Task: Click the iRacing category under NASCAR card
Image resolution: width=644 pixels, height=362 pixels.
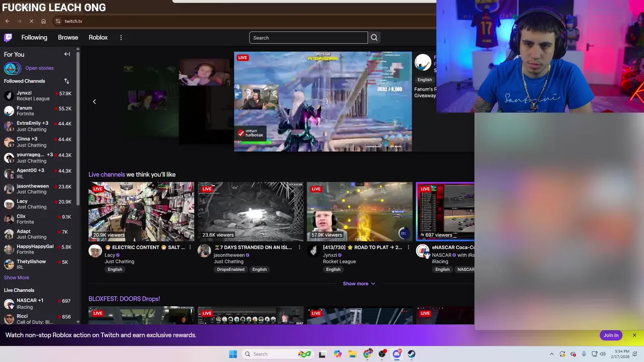Action: click(x=440, y=261)
